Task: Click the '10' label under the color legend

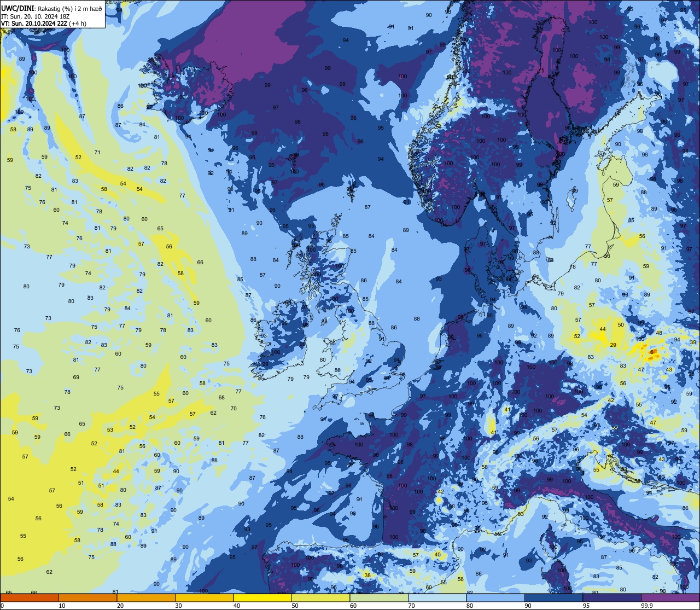Action: click(x=62, y=606)
